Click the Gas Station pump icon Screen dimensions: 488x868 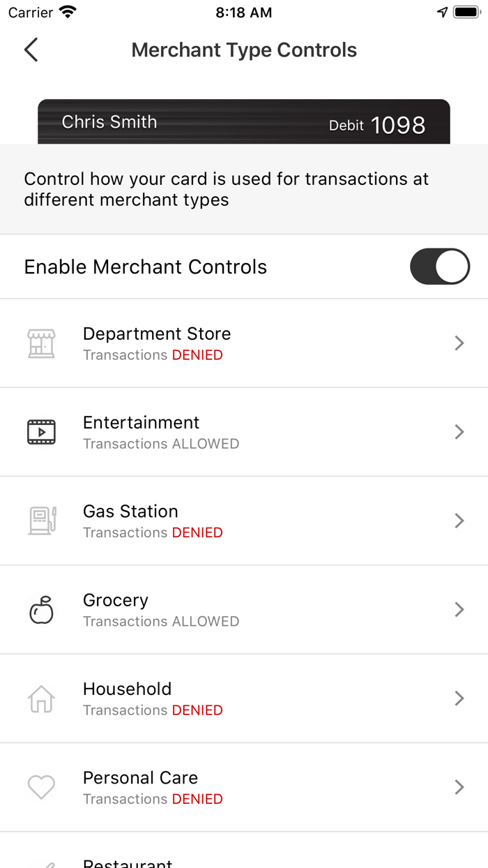[x=41, y=521]
